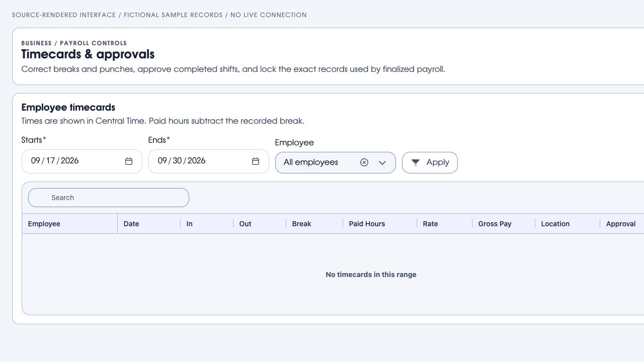Open the Starts date calendar picker icon
The height and width of the screenshot is (362, 644).
click(129, 161)
